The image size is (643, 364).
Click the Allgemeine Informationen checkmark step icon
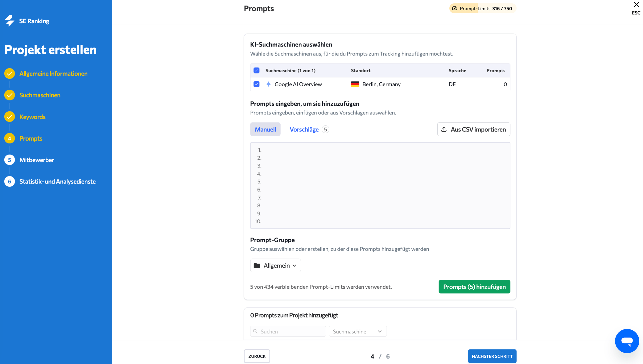(10, 74)
